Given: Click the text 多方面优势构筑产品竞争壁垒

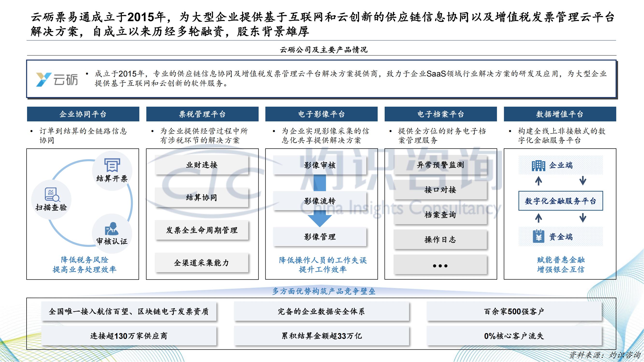Looking at the screenshot, I should [324, 291].
